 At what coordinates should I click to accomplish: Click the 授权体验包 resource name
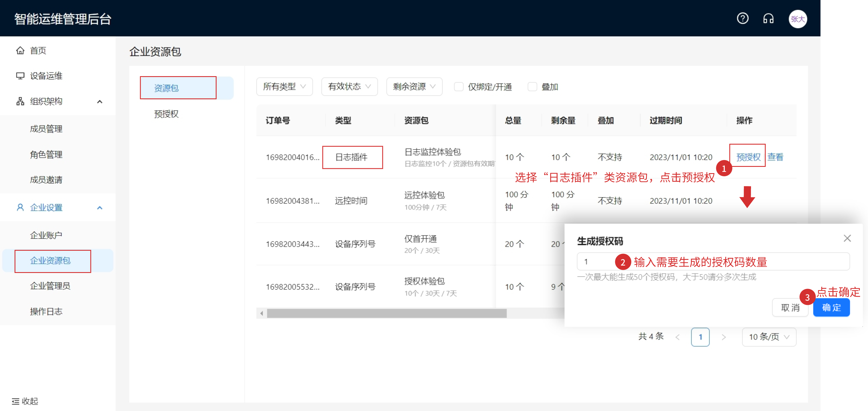424,281
